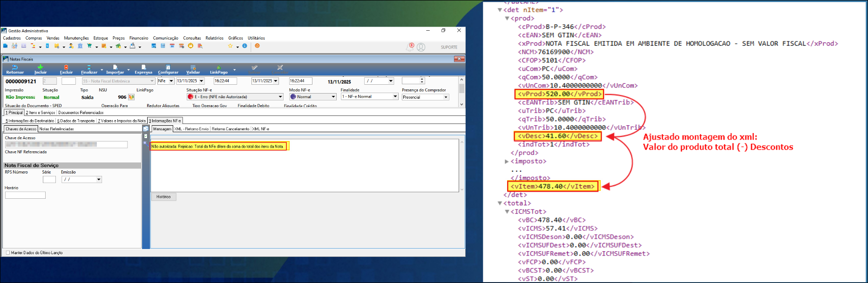Screen dimensions: 868x283
Task: Open the user profile icon
Action: click(421, 47)
